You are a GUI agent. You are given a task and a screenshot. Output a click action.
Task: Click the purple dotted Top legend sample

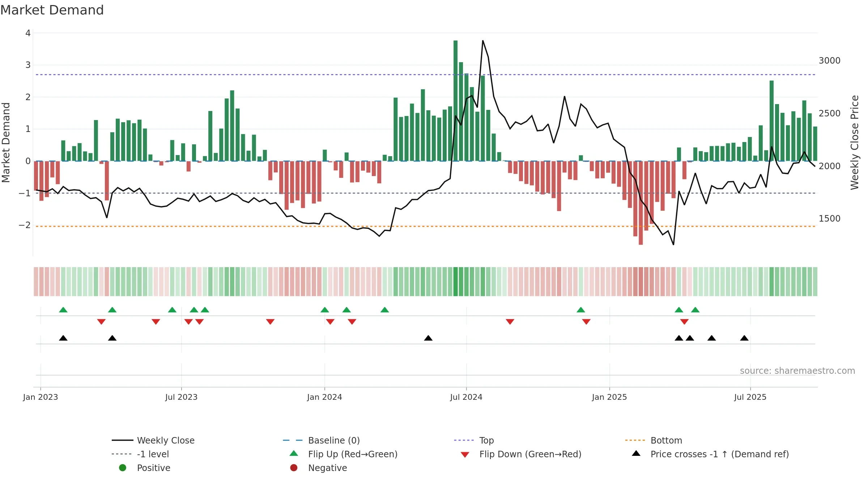click(464, 440)
